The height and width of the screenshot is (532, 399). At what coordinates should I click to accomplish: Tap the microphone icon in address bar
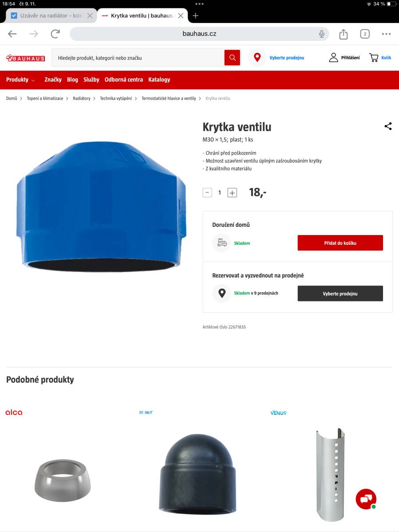(321, 34)
